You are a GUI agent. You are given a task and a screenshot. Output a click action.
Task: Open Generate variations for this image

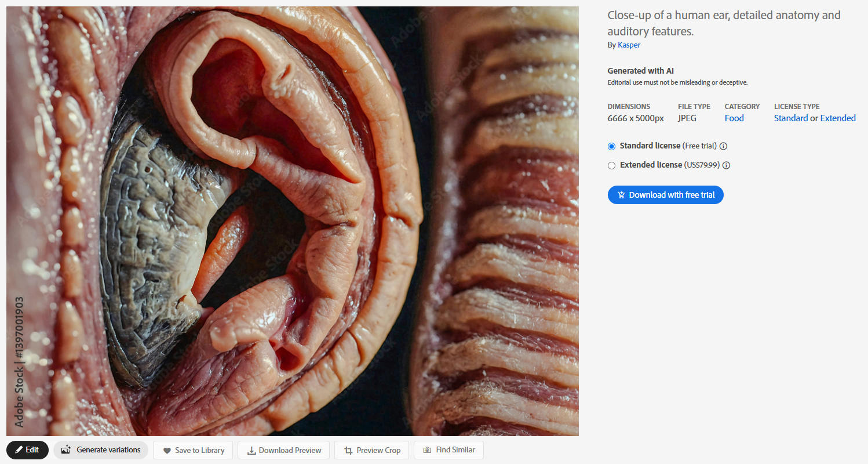(x=101, y=449)
